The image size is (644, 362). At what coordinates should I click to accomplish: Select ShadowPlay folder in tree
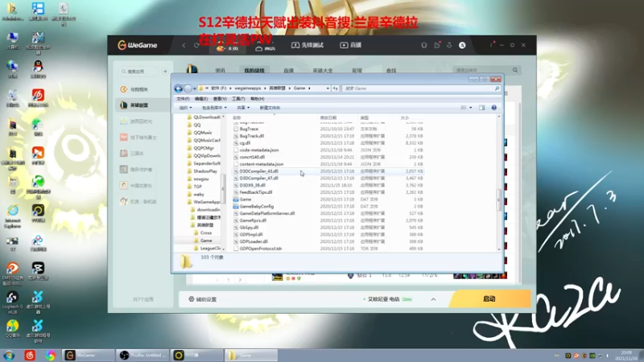(x=205, y=171)
